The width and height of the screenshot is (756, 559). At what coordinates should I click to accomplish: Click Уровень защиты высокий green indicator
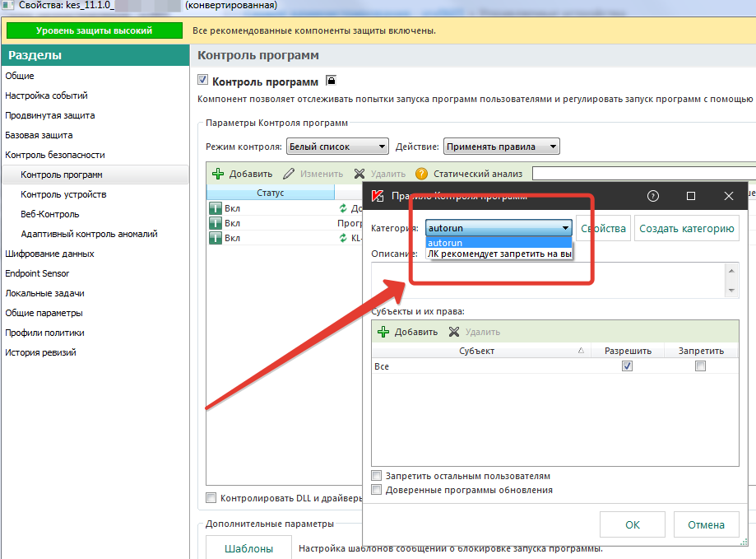tap(95, 30)
